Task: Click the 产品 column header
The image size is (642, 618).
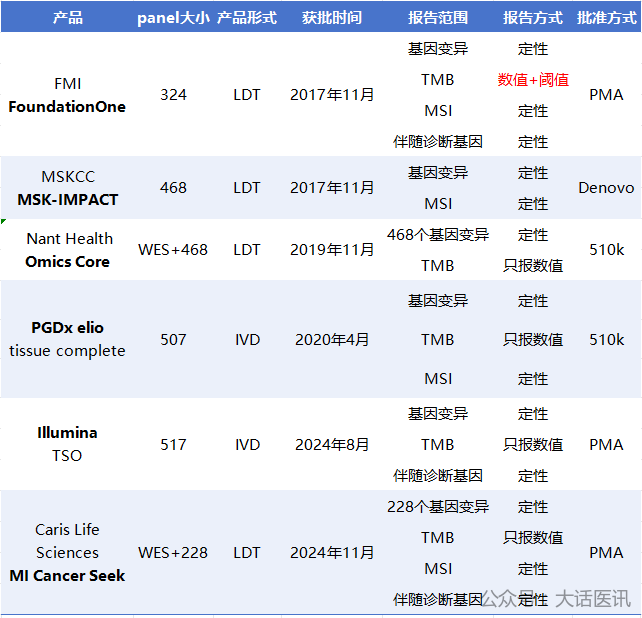Action: click(68, 18)
